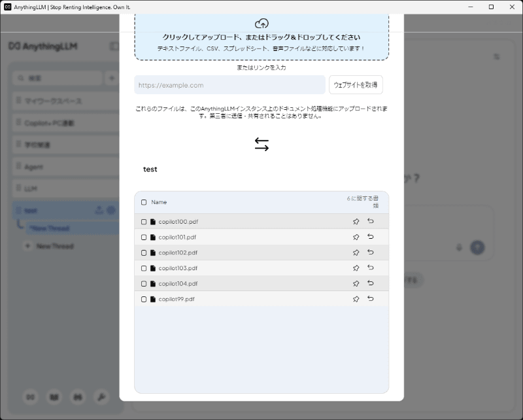Pin copilot101.pdf to the workspace
523x420 pixels.
pyautogui.click(x=356, y=237)
